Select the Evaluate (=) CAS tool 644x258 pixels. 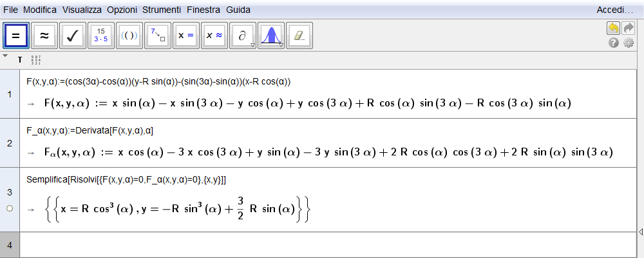16,36
